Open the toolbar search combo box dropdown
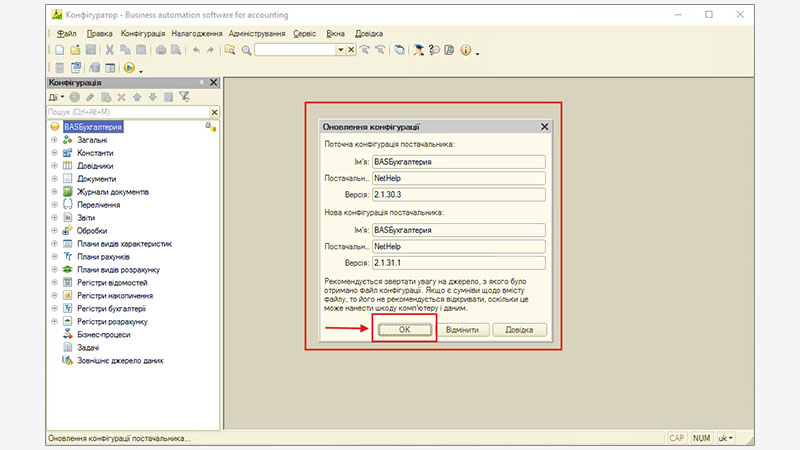The image size is (800, 450). 340,49
